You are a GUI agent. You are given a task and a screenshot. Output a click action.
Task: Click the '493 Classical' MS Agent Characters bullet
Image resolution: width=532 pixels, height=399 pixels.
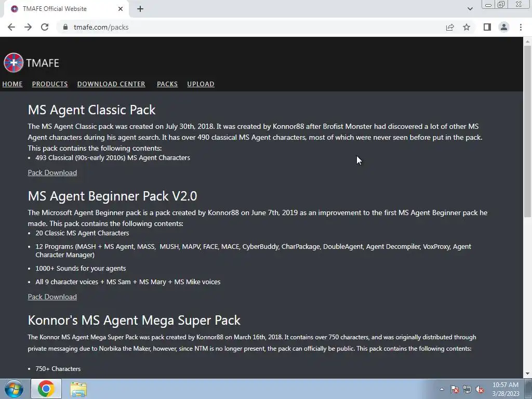click(x=113, y=158)
